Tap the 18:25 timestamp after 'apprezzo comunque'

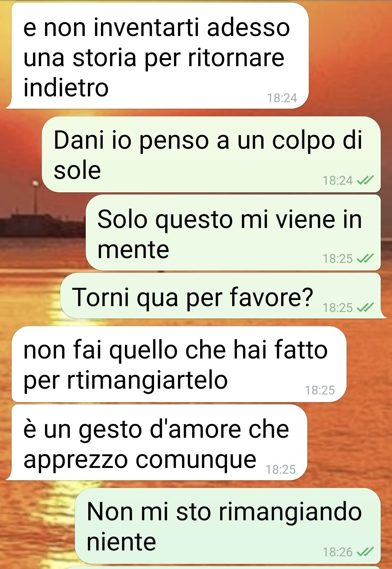(280, 470)
